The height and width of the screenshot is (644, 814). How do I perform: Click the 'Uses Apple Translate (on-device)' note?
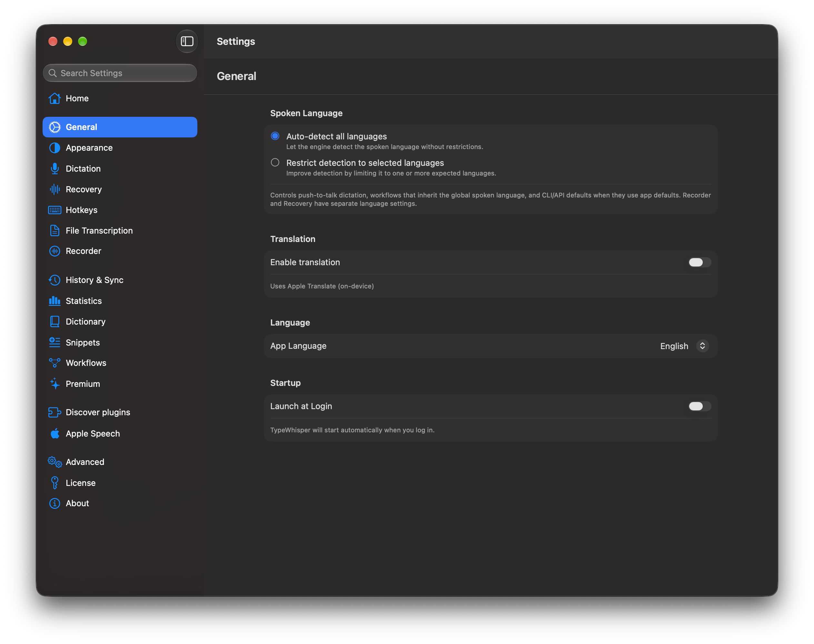coord(322,286)
